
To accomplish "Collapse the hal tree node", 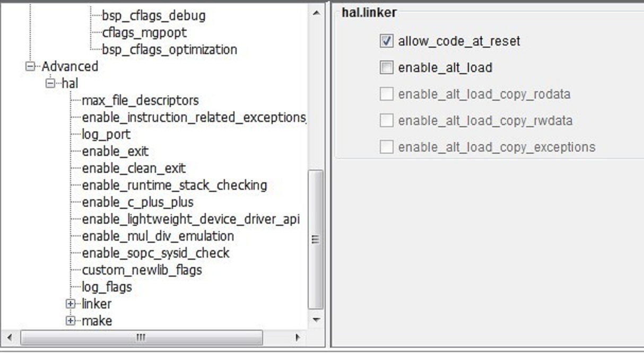I will 51,84.
